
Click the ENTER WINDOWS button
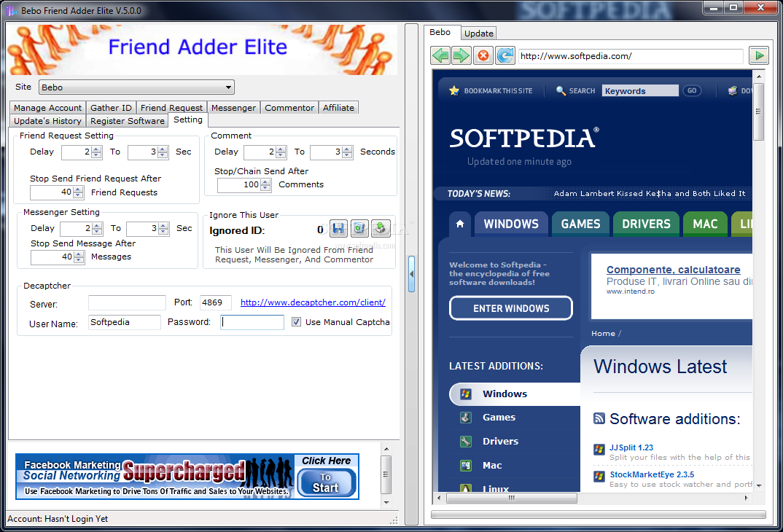pyautogui.click(x=511, y=308)
